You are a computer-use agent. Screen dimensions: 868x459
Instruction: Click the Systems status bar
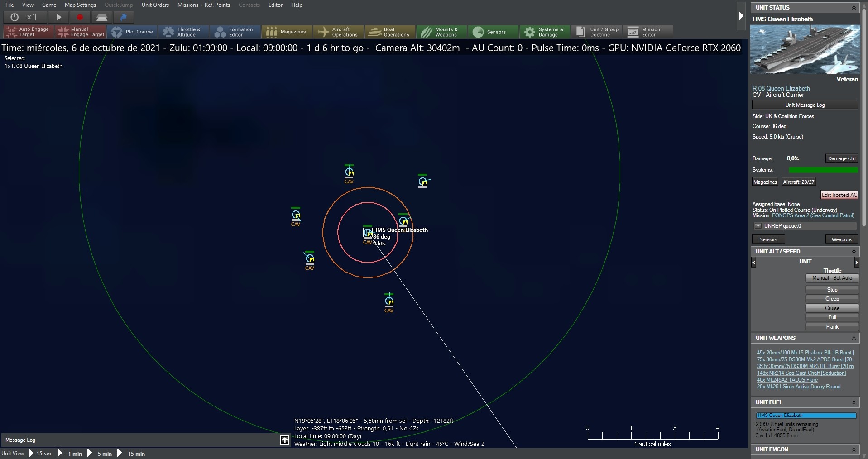pyautogui.click(x=822, y=170)
